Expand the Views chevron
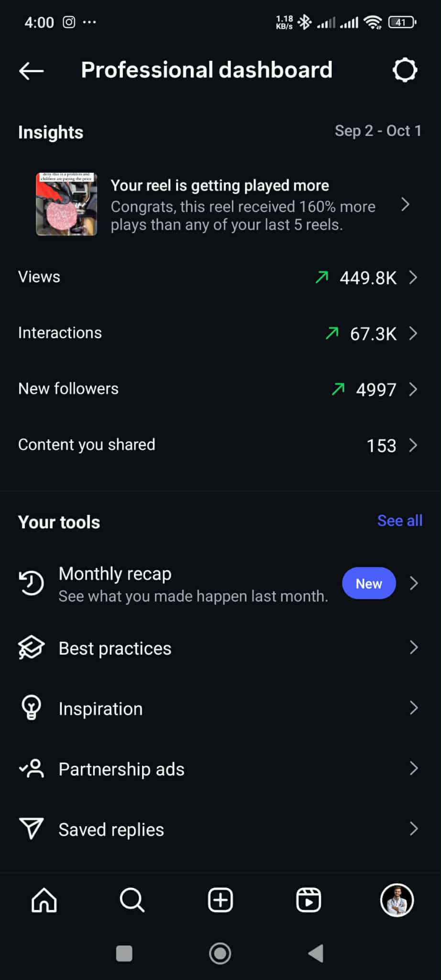Screen dimensions: 441x980 (x=413, y=278)
